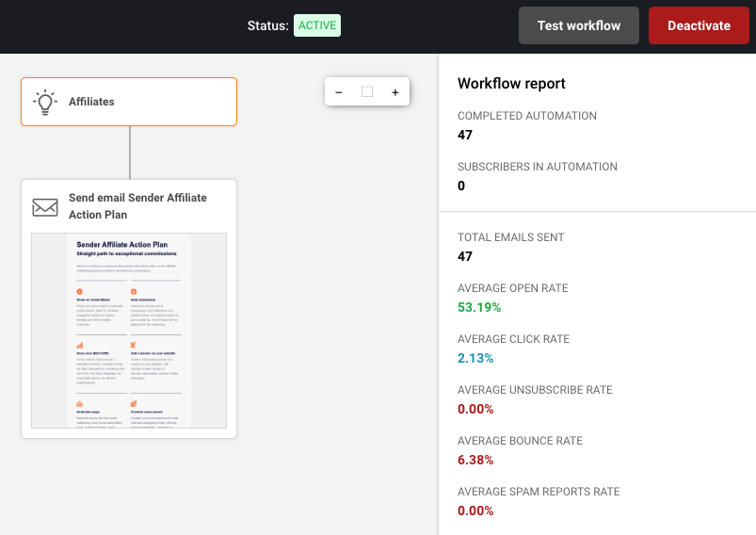Screen dimensions: 756x535
Task: Click the Workflow report heading
Action: (511, 84)
